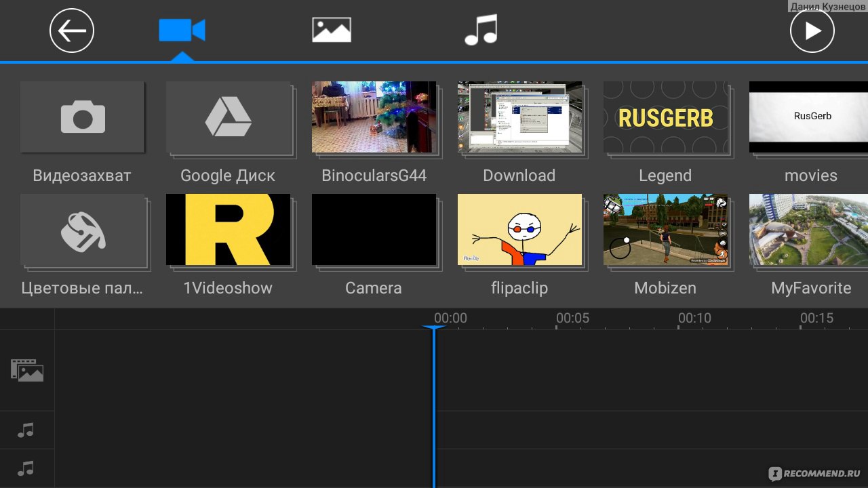The height and width of the screenshot is (488, 868).
Task: Click the Download label text
Action: point(519,176)
